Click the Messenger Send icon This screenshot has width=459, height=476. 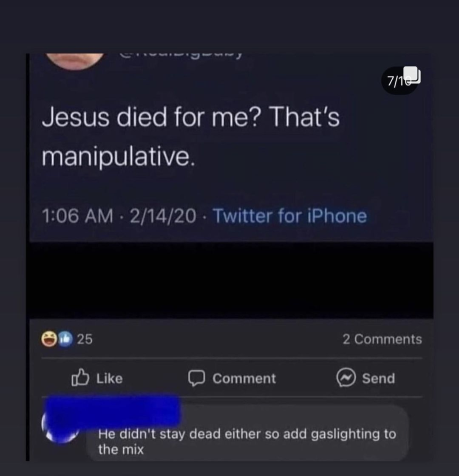346,378
